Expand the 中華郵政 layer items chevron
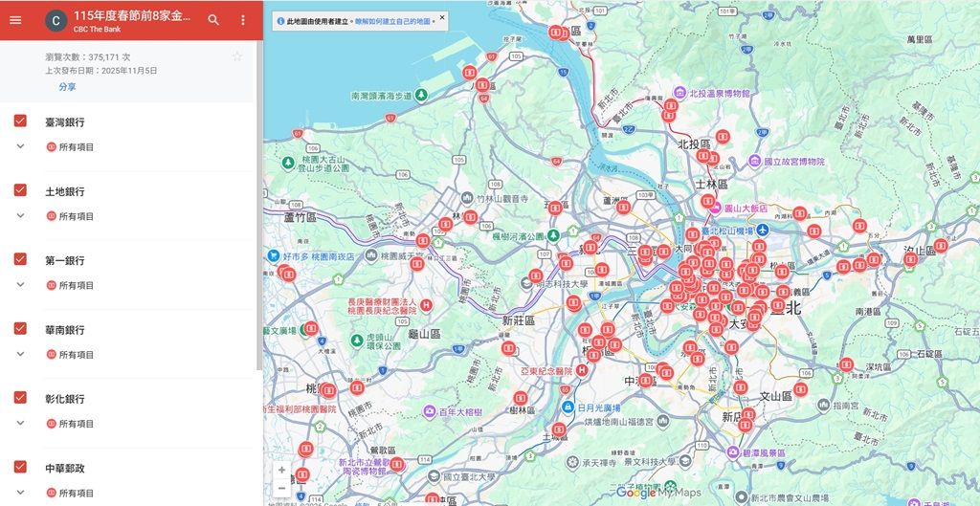This screenshot has width=980, height=506. click(20, 493)
